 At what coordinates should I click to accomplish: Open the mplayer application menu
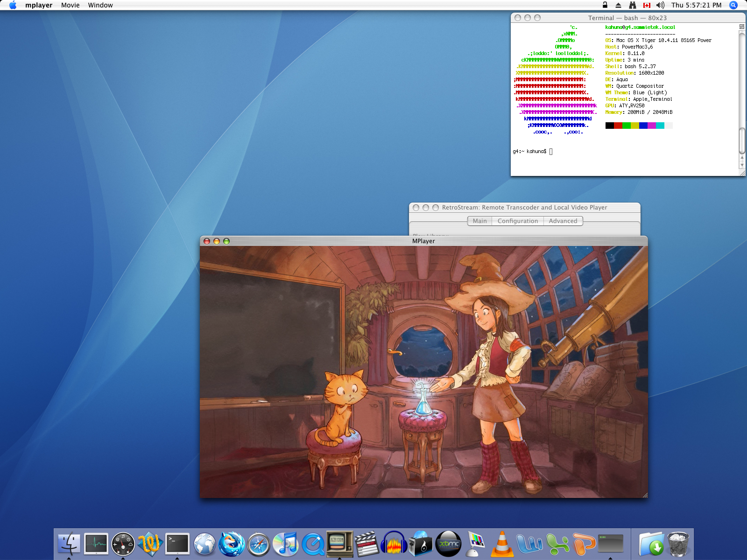click(x=39, y=5)
